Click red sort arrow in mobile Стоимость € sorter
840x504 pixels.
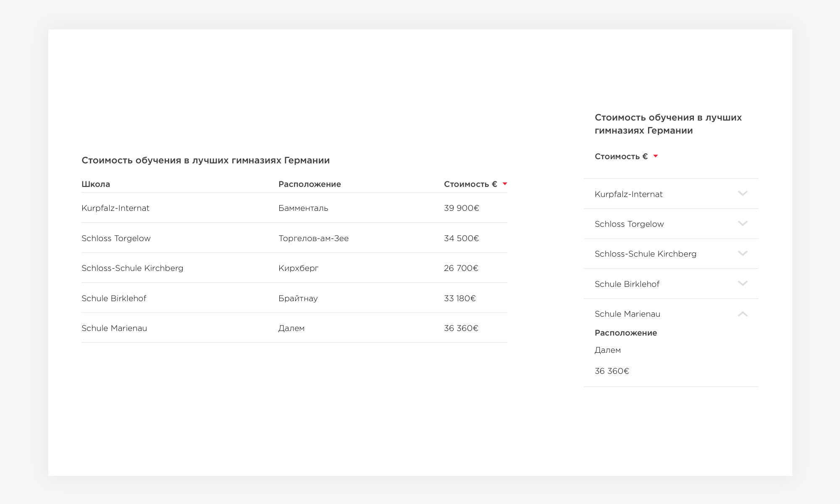pyautogui.click(x=656, y=156)
